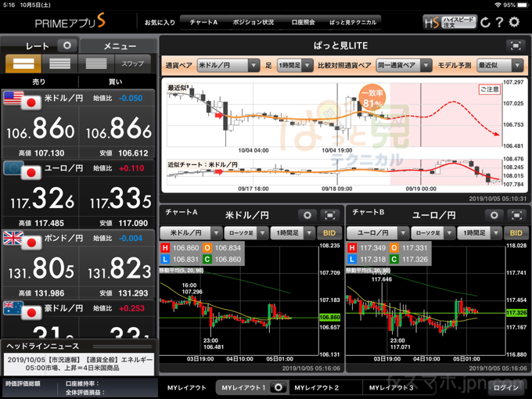Tap 豪ドル/円 始値比 value +0.253
The image size is (532, 399).
point(131,308)
